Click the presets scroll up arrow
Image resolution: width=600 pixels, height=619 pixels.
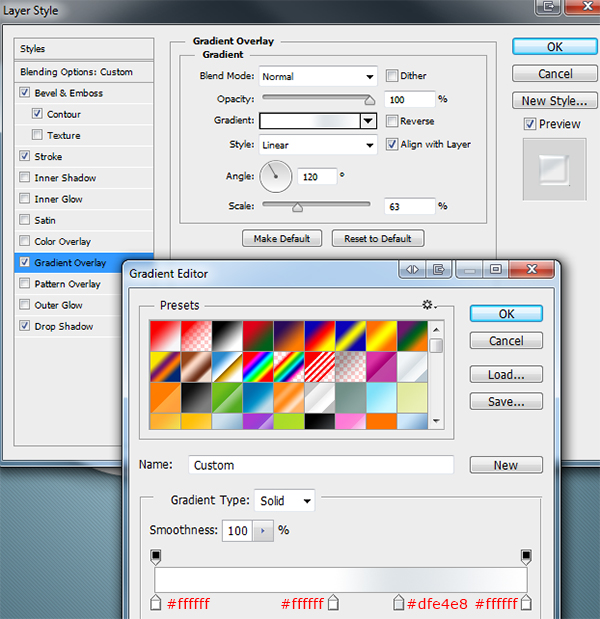[x=436, y=329]
